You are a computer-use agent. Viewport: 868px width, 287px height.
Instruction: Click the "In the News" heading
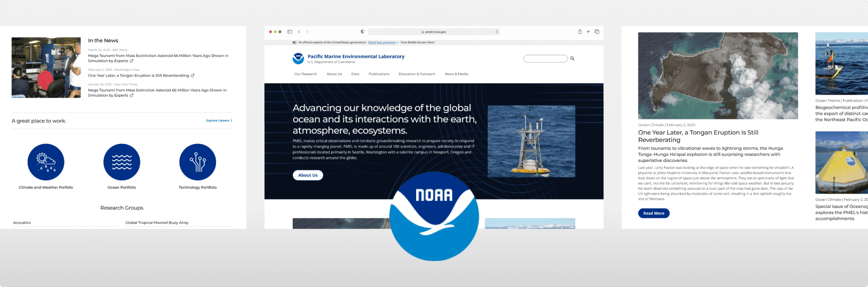[103, 40]
